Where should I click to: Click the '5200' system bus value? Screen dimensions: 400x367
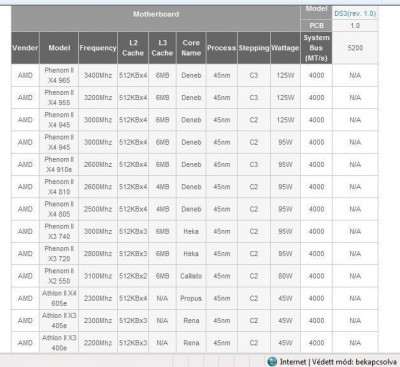pyautogui.click(x=355, y=48)
